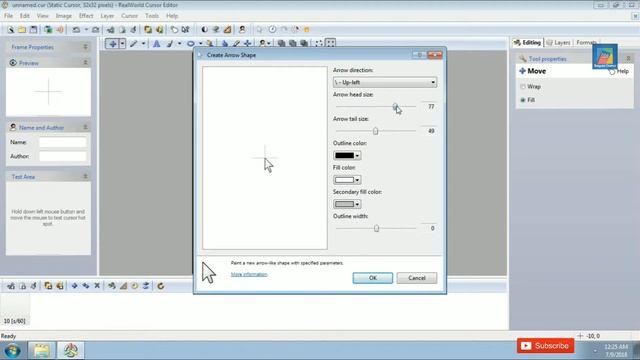Image resolution: width=640 pixels, height=360 pixels.
Task: Click the Arrow head size slider
Action: click(x=376, y=107)
